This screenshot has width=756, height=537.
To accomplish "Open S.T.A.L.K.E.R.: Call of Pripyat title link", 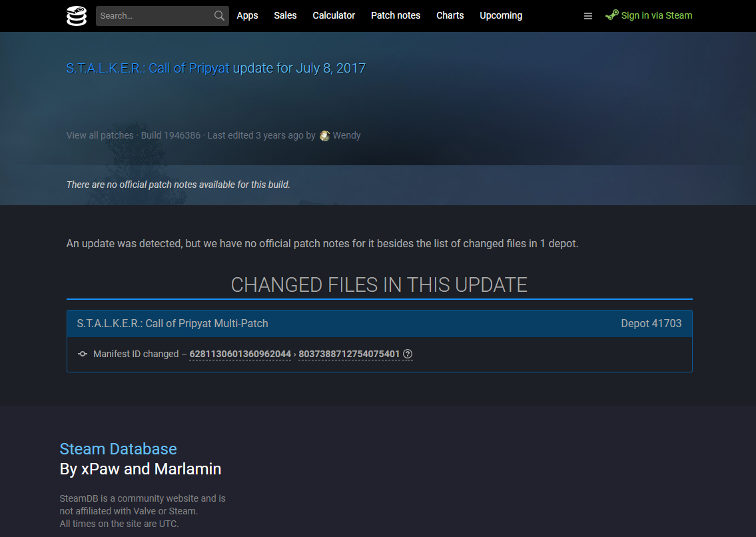I will 147,68.
